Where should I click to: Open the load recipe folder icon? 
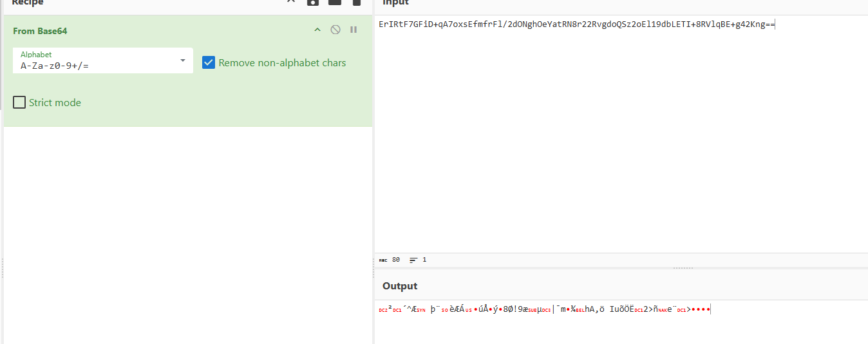pos(335,2)
